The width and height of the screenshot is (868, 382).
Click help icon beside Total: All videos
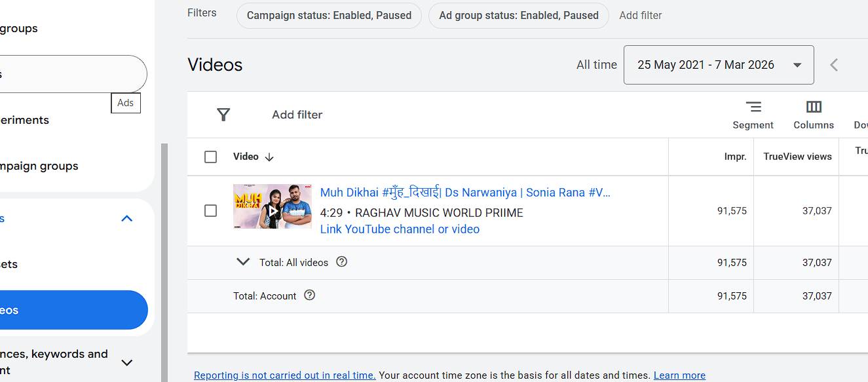[341, 262]
